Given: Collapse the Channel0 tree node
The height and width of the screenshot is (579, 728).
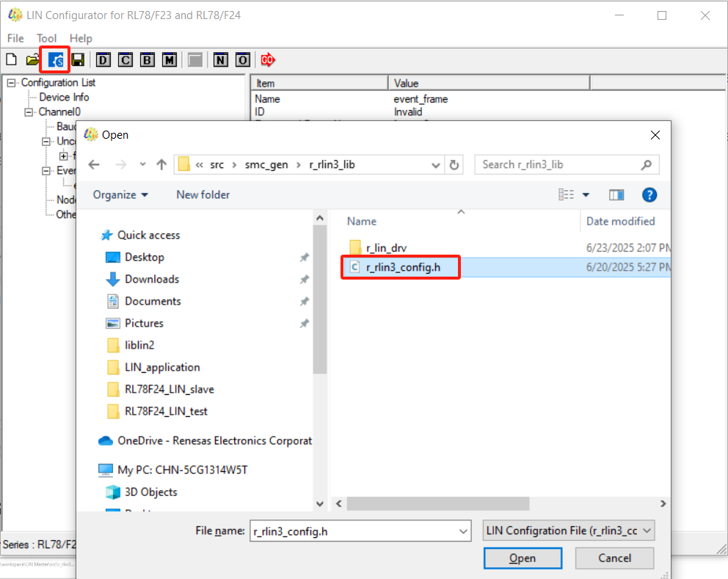Looking at the screenshot, I should pos(29,112).
